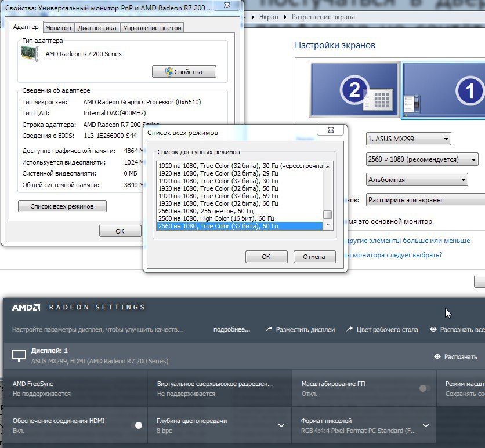Click the другие элементы больше или меньше link
Image resolution: width=485 pixels, height=448 pixels.
click(x=408, y=241)
